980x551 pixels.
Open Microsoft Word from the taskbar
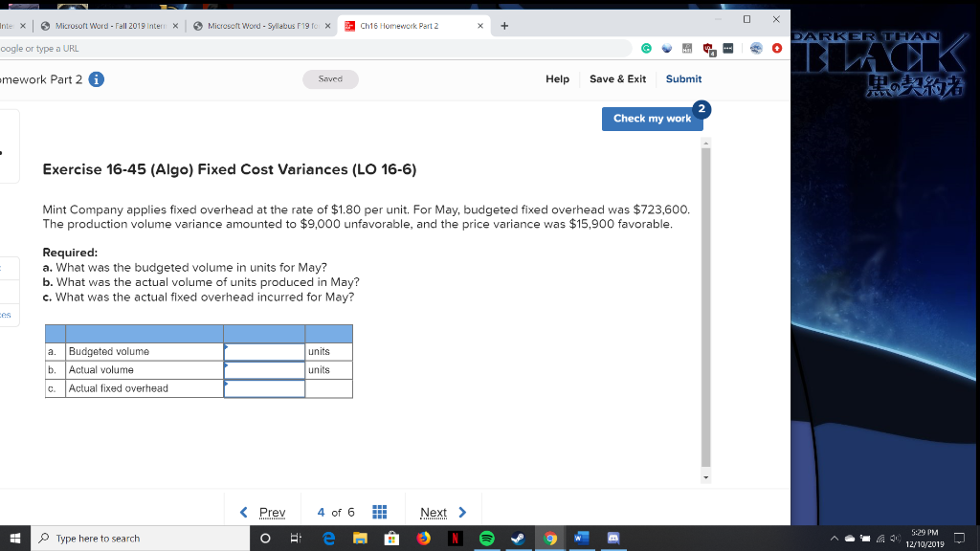[x=581, y=538]
